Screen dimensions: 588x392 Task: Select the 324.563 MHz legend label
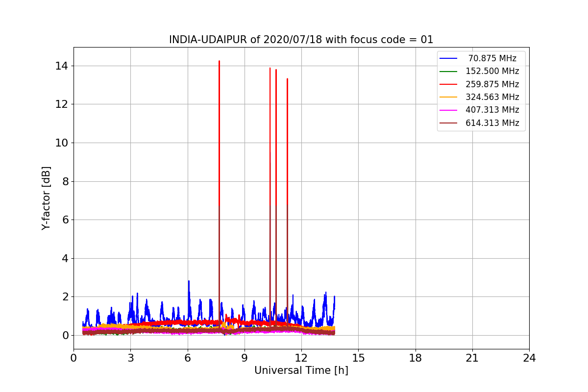[492, 97]
